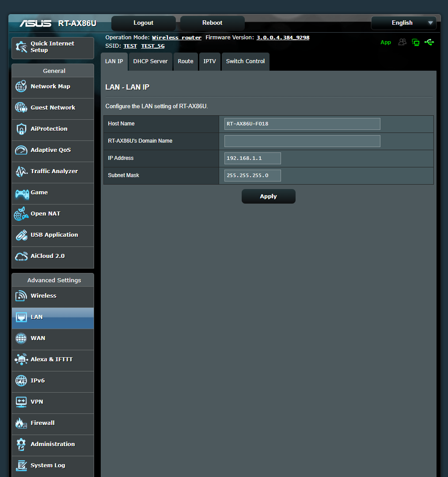This screenshot has height=477, width=448.
Task: Click the TEST SSID link
Action: coord(130,46)
